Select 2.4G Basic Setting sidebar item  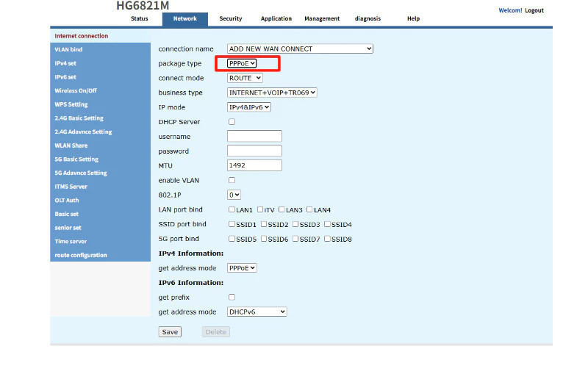[79, 118]
